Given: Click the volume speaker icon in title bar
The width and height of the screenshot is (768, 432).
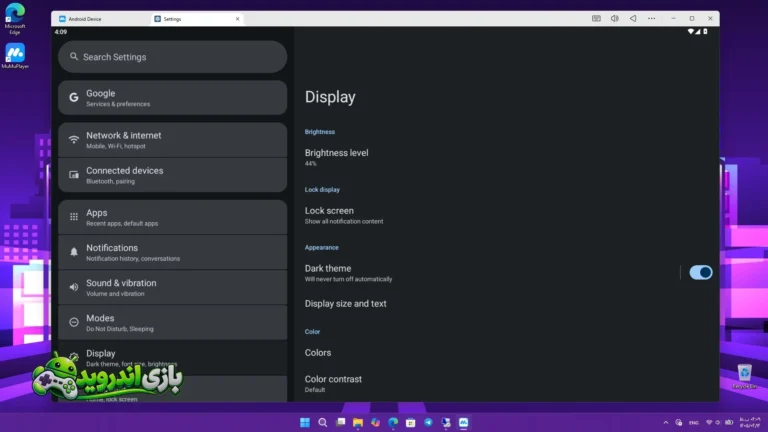Looking at the screenshot, I should (614, 19).
